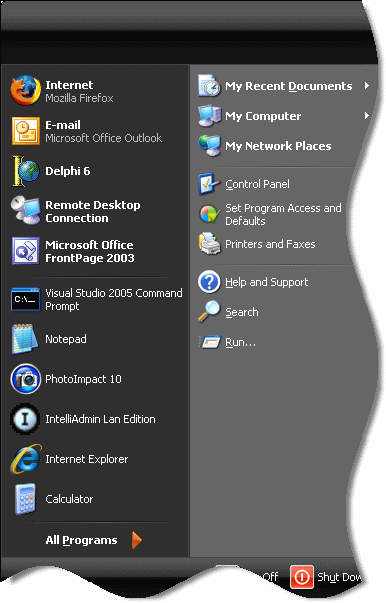Open Delphi 6 via its globe icon
The width and height of the screenshot is (386, 603).
(25, 171)
